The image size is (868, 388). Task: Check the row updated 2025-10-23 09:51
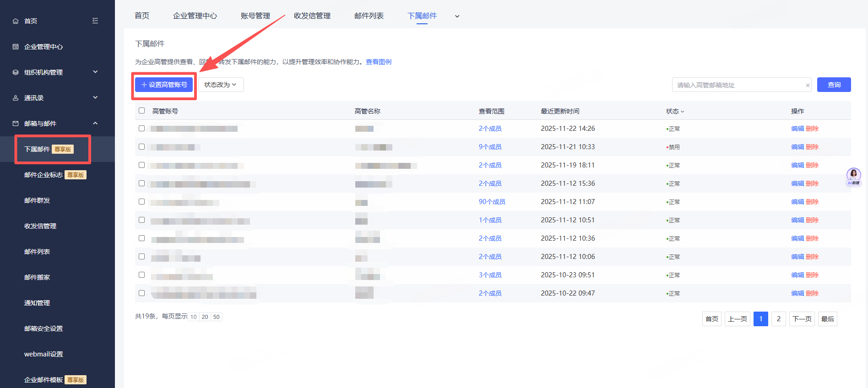point(141,275)
